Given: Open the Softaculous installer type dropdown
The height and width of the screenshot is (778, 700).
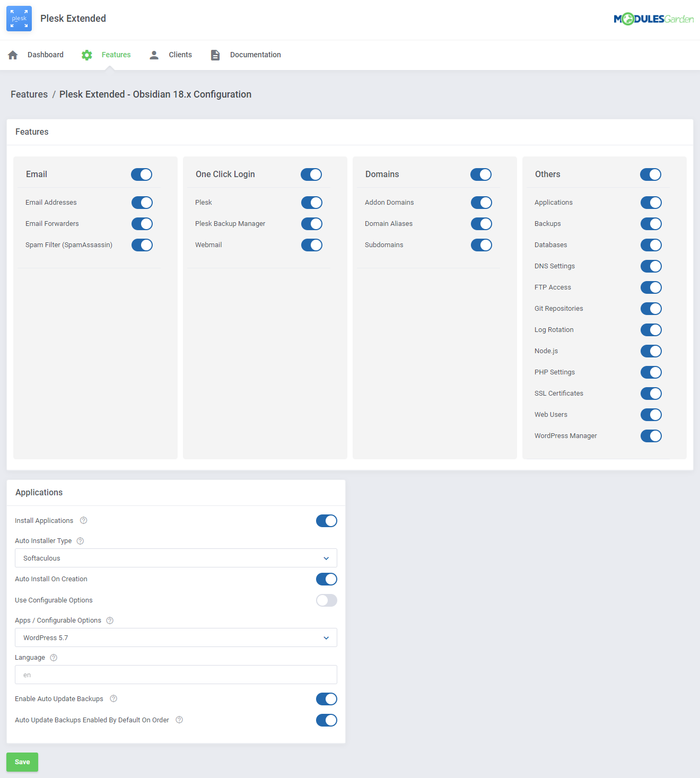Looking at the screenshot, I should [176, 558].
